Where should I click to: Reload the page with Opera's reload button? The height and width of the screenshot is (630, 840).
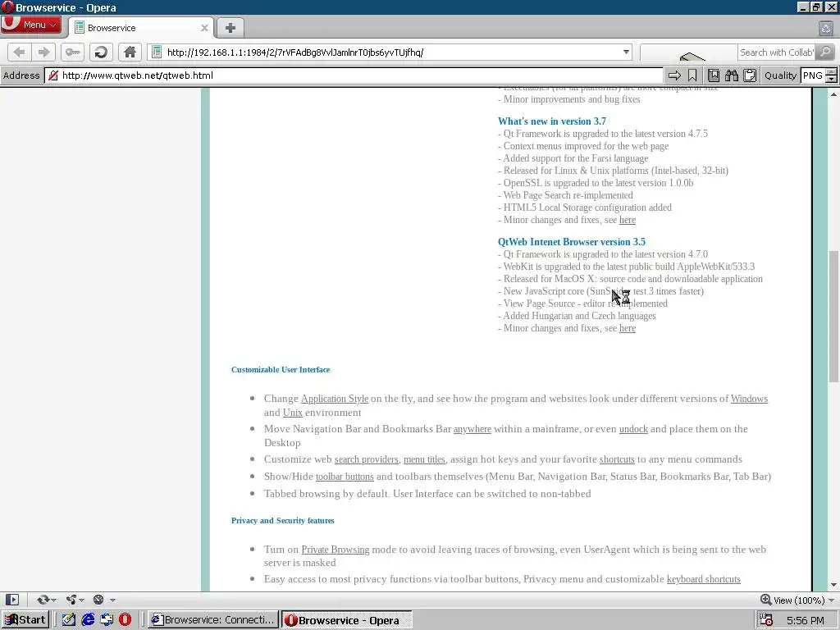(x=101, y=52)
